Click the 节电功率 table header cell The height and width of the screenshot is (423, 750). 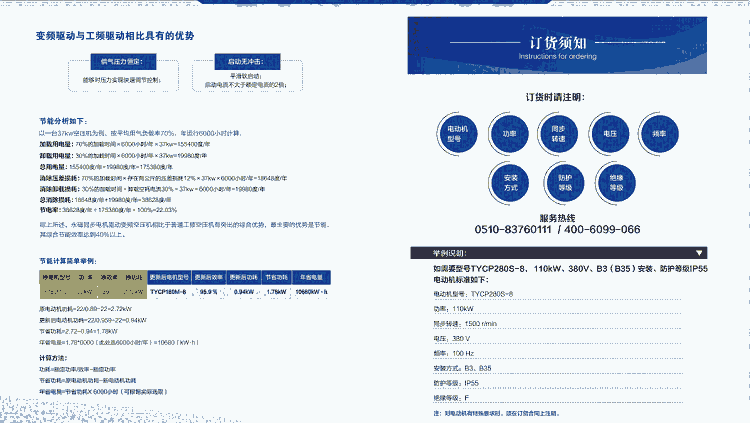point(276,275)
